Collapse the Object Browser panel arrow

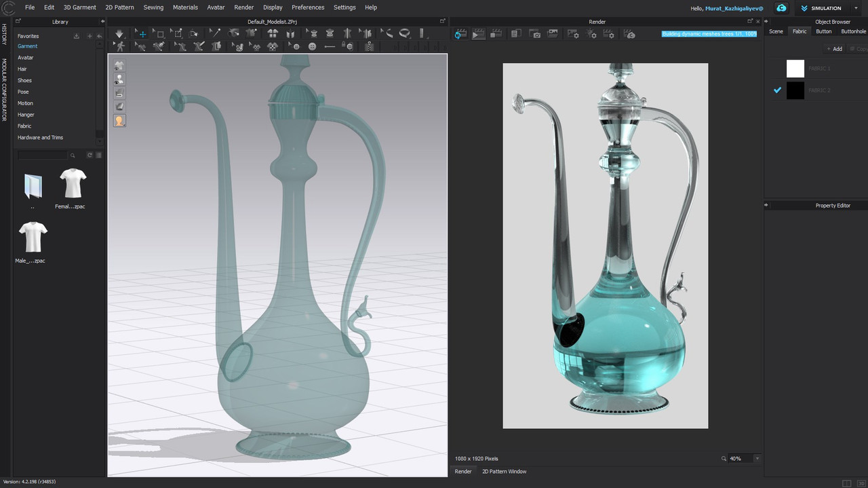click(x=766, y=22)
